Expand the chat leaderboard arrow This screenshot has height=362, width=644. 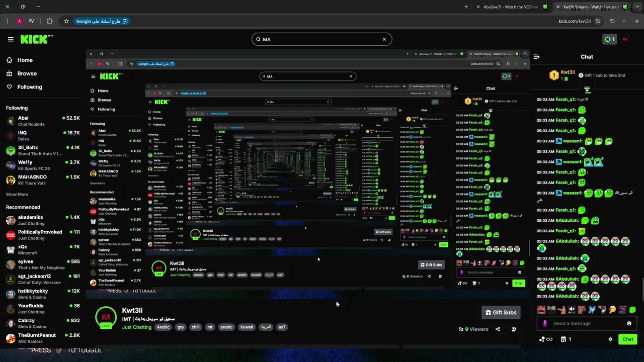[x=587, y=89]
